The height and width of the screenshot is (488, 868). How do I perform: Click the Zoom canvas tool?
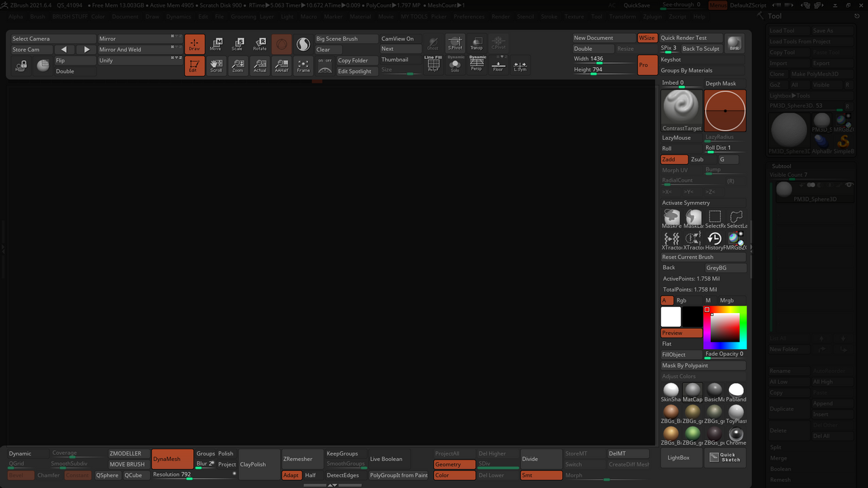tap(237, 66)
